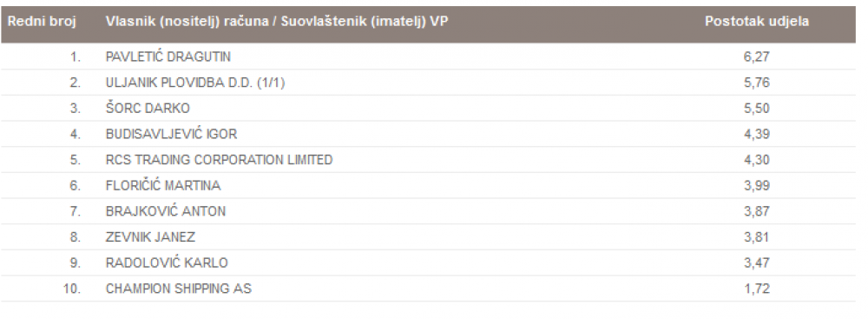This screenshot has height=319, width=868.
Task: Select the 4,39 share percentage
Action: point(757,134)
